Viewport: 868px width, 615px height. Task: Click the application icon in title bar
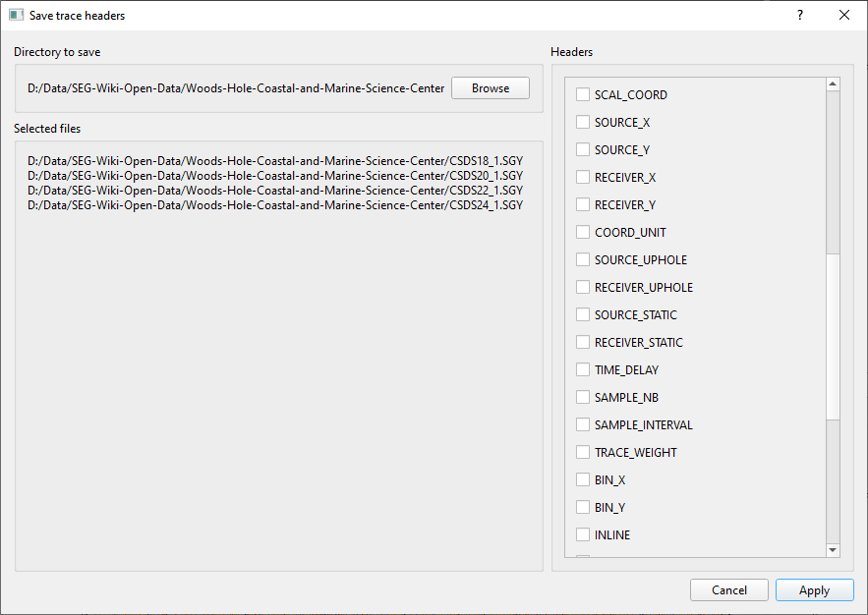[16, 16]
